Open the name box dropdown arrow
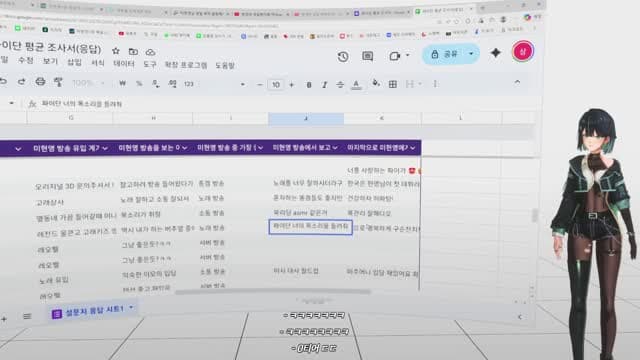The image size is (640, 360). 11,103
